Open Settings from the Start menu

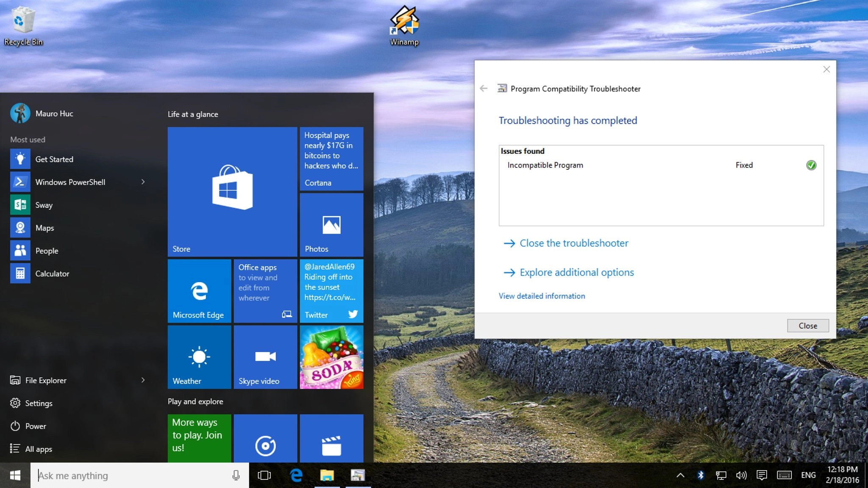click(38, 403)
